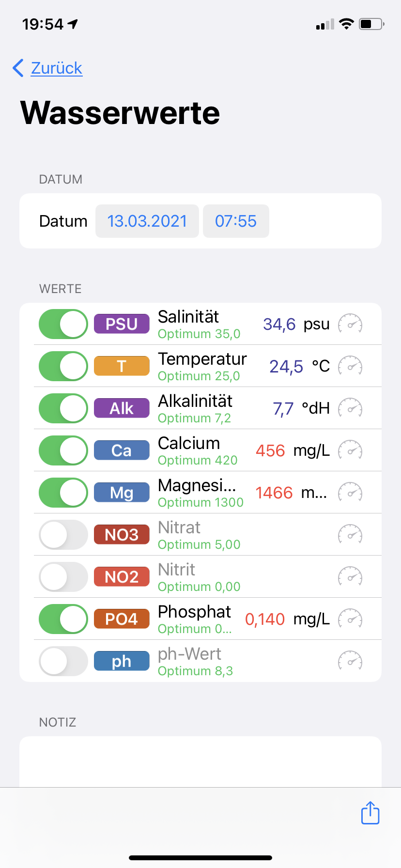401x868 pixels.
Task: Open the date picker showing 13.03.2021
Action: pyautogui.click(x=147, y=221)
